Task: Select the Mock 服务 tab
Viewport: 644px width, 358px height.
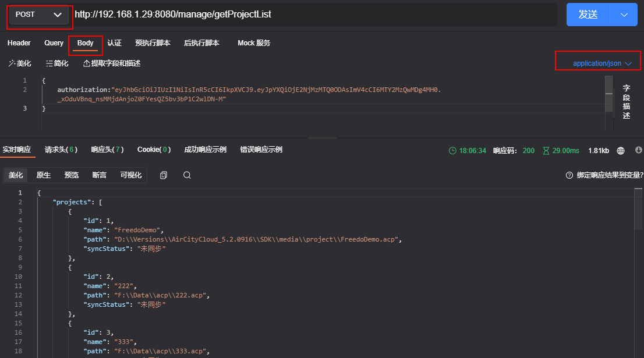Action: pyautogui.click(x=254, y=43)
